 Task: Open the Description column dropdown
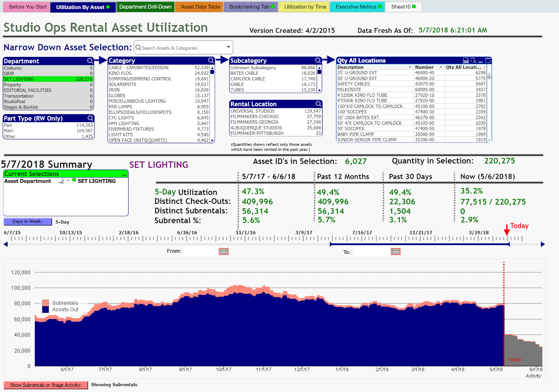(x=410, y=67)
